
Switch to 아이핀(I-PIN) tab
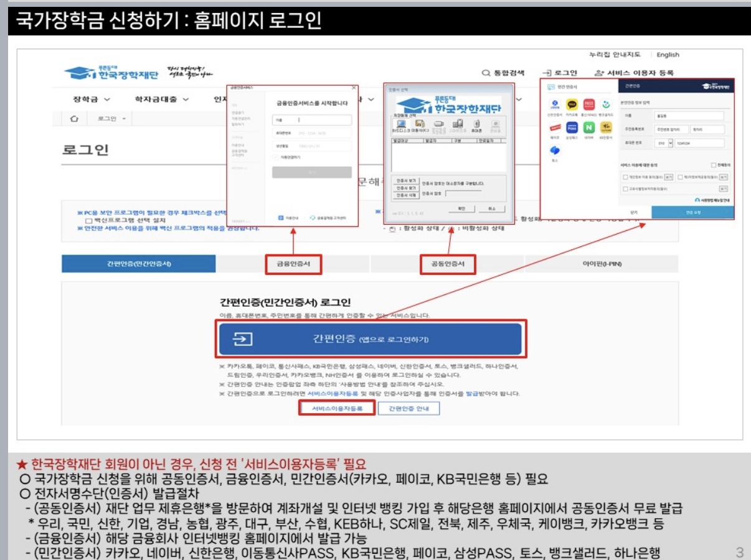(x=602, y=264)
